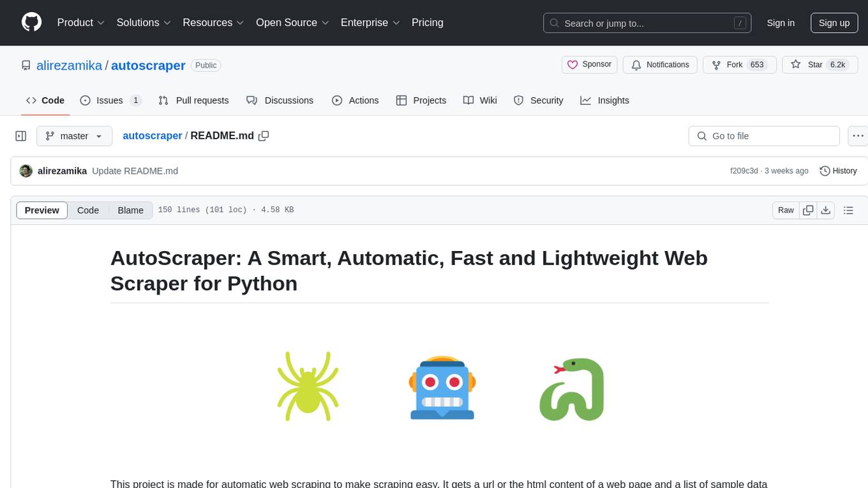
Task: Toggle the file tree side panel
Action: pyautogui.click(x=21, y=136)
